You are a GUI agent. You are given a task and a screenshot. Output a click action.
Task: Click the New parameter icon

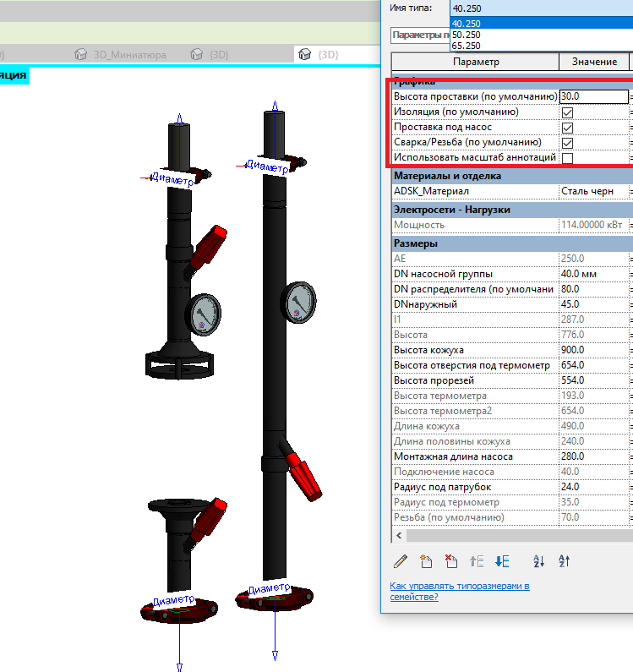coord(426,560)
